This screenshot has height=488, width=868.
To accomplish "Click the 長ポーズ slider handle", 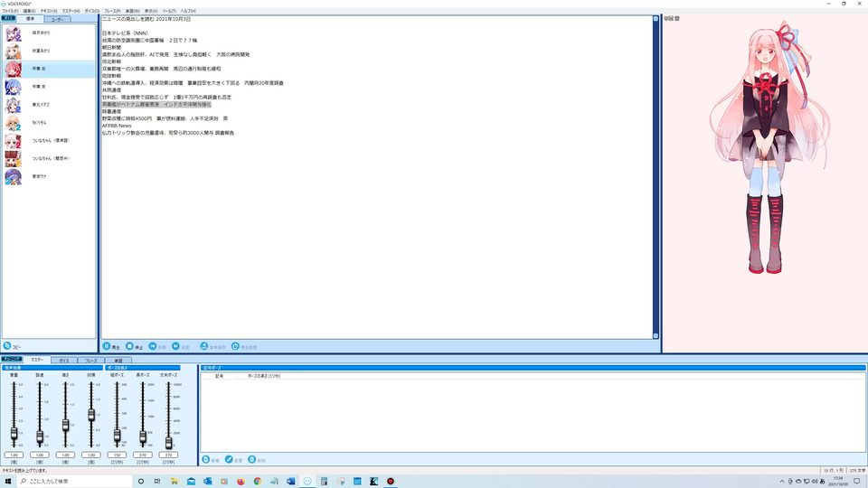I will 143,437.
